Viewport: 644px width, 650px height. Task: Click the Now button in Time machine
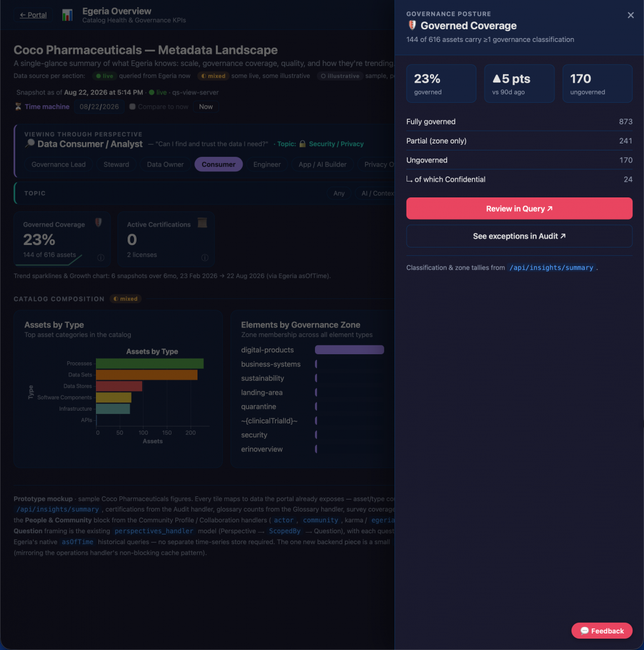click(206, 107)
